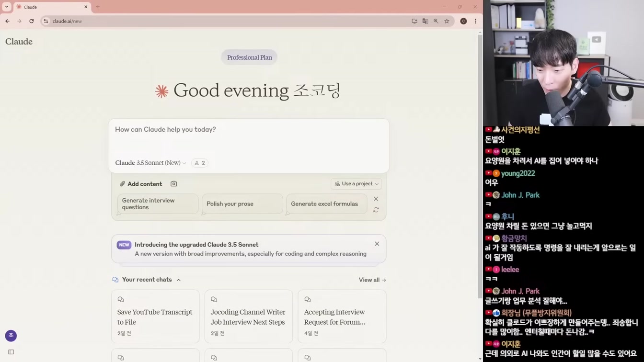644x362 pixels.
Task: Open Jocoding Channel Writer Job Interview chat
Action: click(x=249, y=317)
